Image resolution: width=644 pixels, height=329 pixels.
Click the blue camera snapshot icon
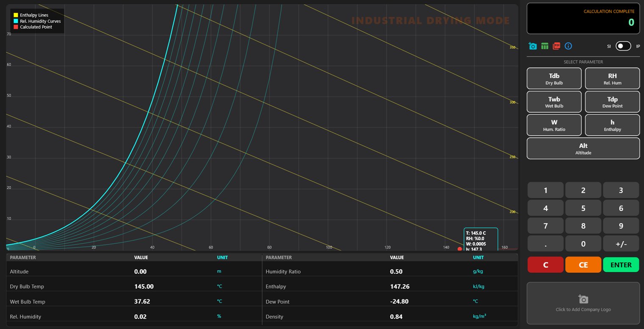click(x=533, y=46)
